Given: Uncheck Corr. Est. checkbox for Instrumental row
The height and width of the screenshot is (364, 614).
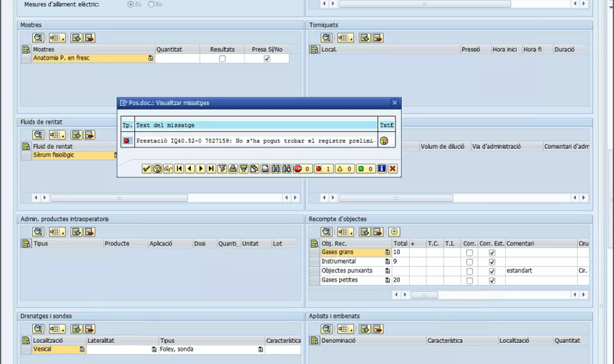Looking at the screenshot, I should pos(492,262).
